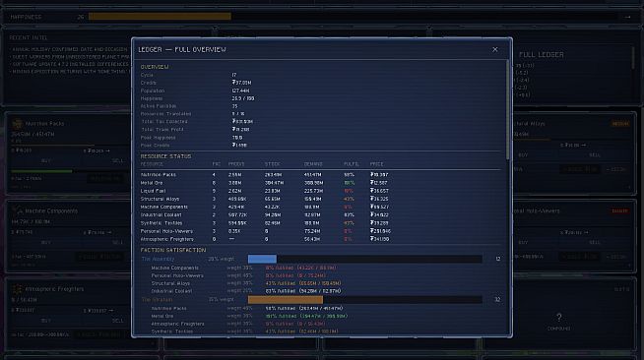Click the FULFIL column header
The height and width of the screenshot is (360, 644).
tap(351, 164)
